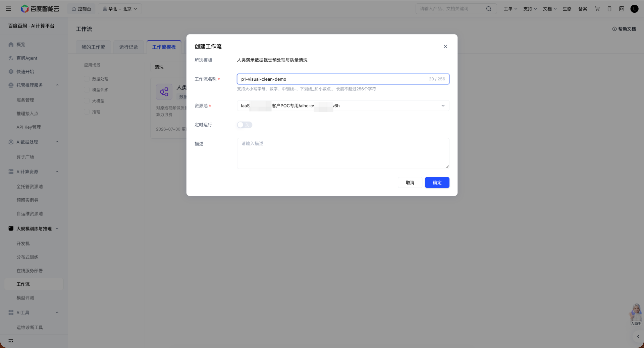Click the Baidu AI Cloud logo
Image resolution: width=644 pixels, height=348 pixels.
(40, 9)
